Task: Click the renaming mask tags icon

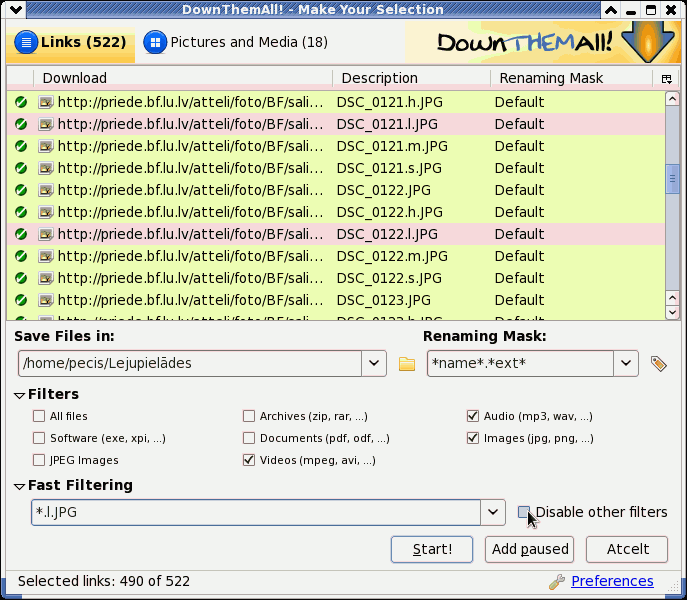Action: [659, 363]
